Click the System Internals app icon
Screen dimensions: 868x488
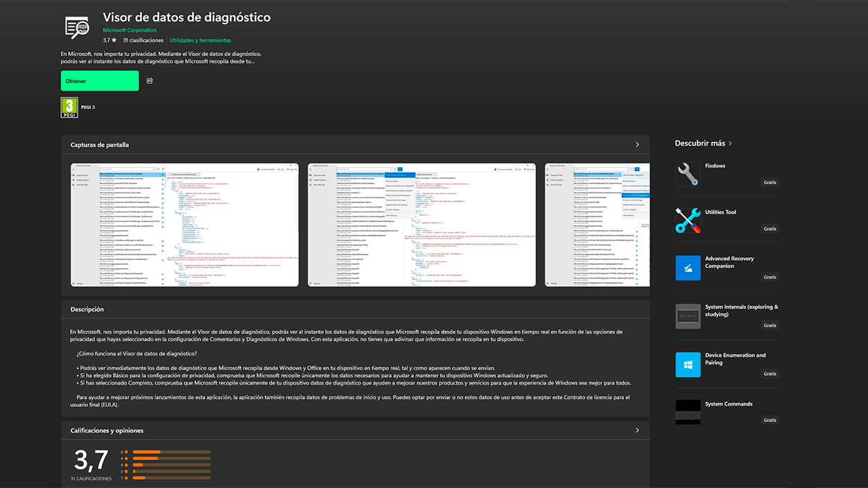(687, 315)
